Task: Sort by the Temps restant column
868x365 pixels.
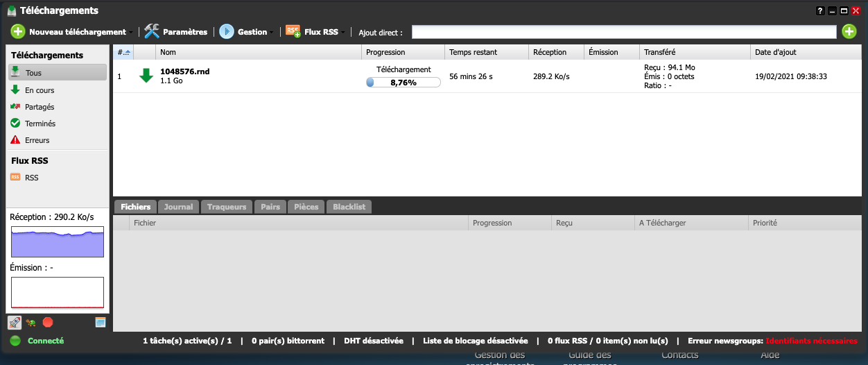Action: (486, 52)
